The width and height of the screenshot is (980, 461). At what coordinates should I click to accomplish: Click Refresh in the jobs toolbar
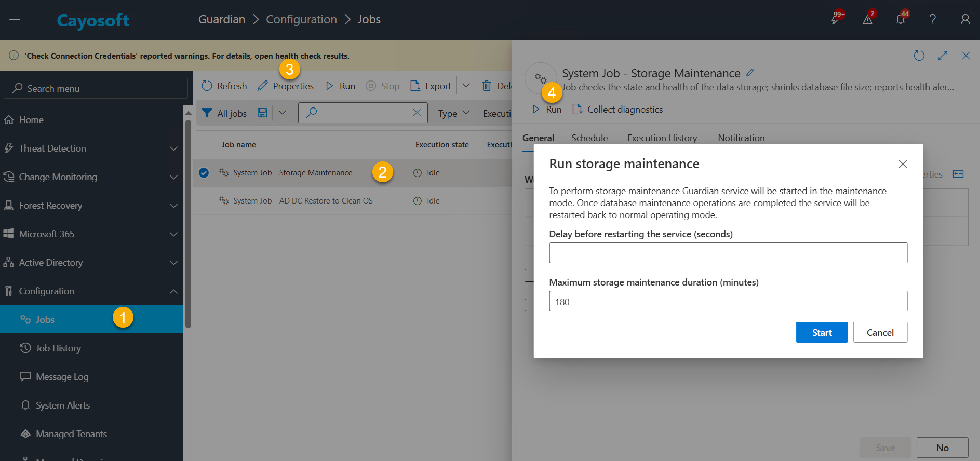(224, 86)
